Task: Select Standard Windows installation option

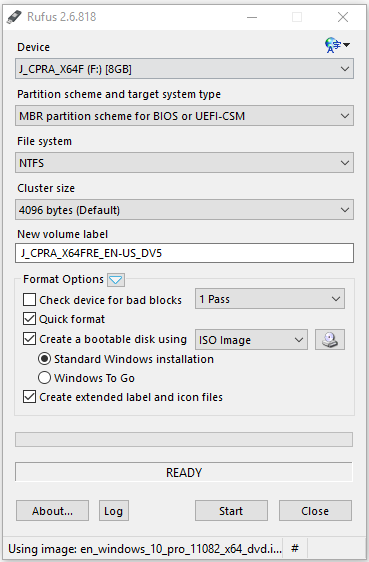Action: 44,359
